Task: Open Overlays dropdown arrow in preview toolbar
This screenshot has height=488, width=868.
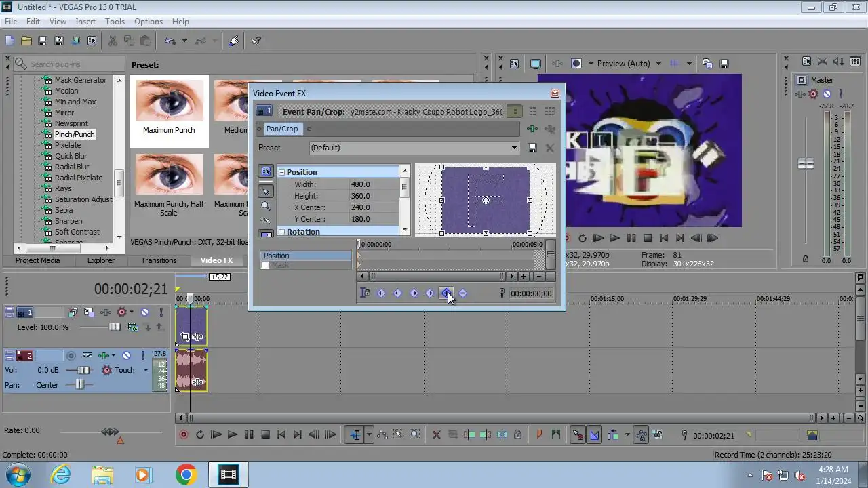Action: coord(689,64)
